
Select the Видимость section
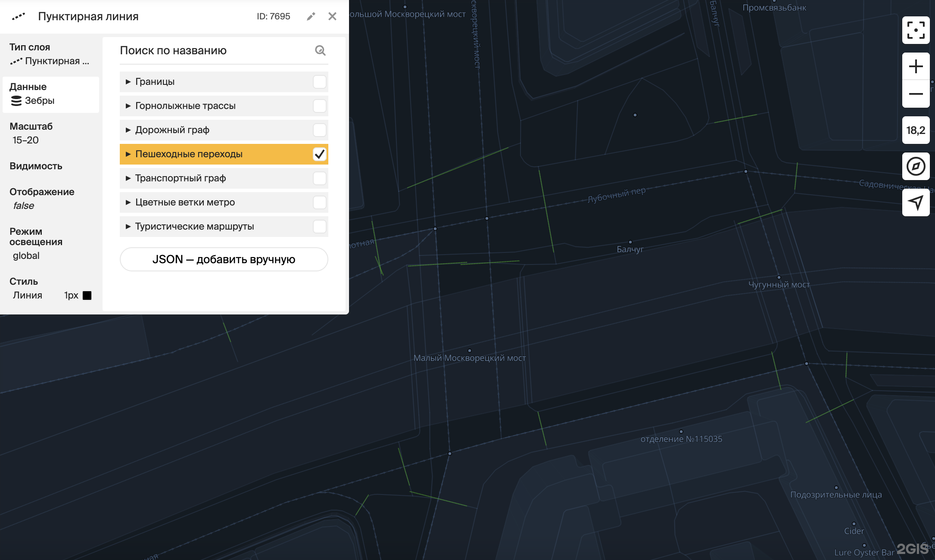pyautogui.click(x=36, y=166)
